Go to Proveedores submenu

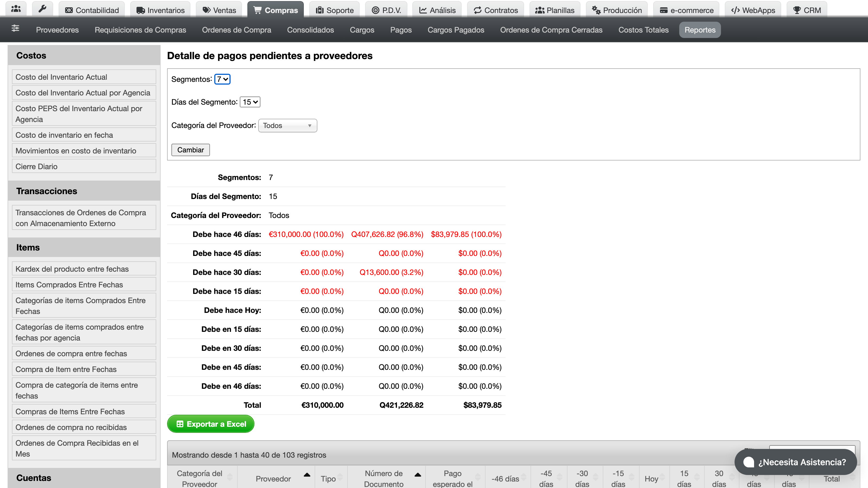pos(57,30)
